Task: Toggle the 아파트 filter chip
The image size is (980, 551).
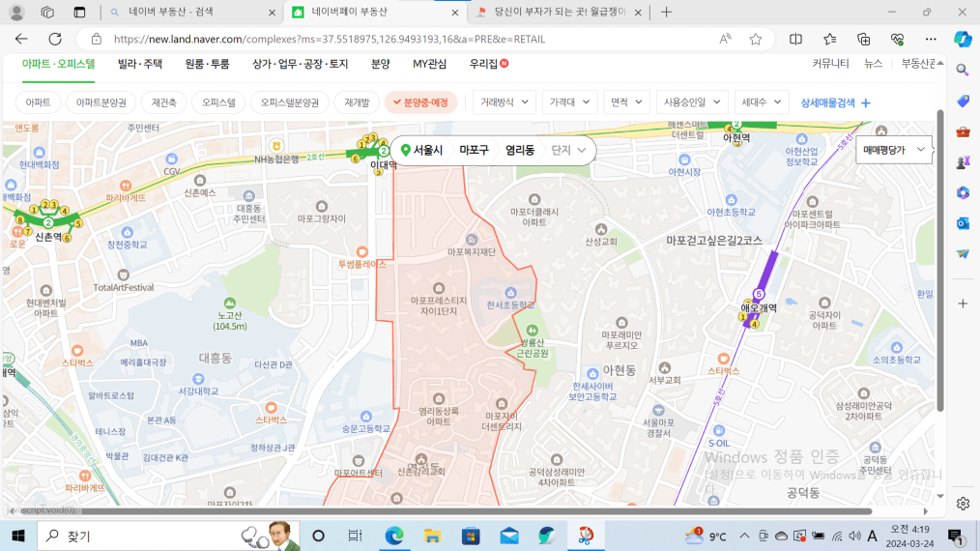Action: tap(38, 102)
